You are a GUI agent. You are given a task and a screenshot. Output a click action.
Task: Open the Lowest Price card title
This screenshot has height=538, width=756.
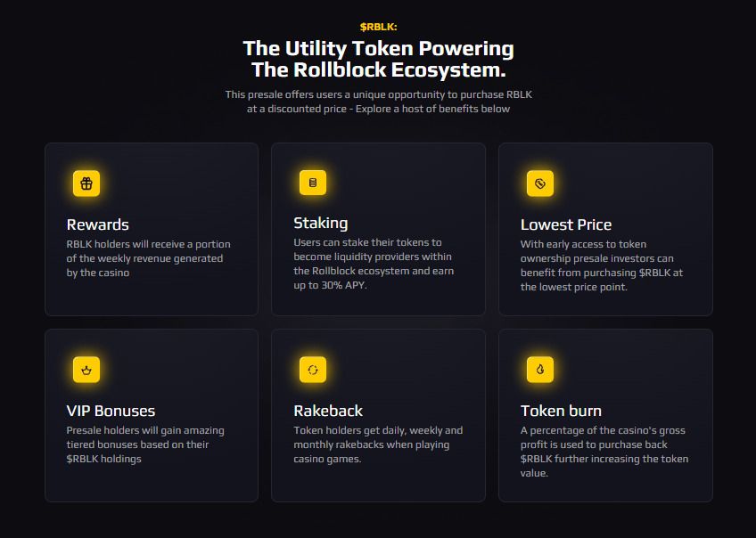pos(566,224)
